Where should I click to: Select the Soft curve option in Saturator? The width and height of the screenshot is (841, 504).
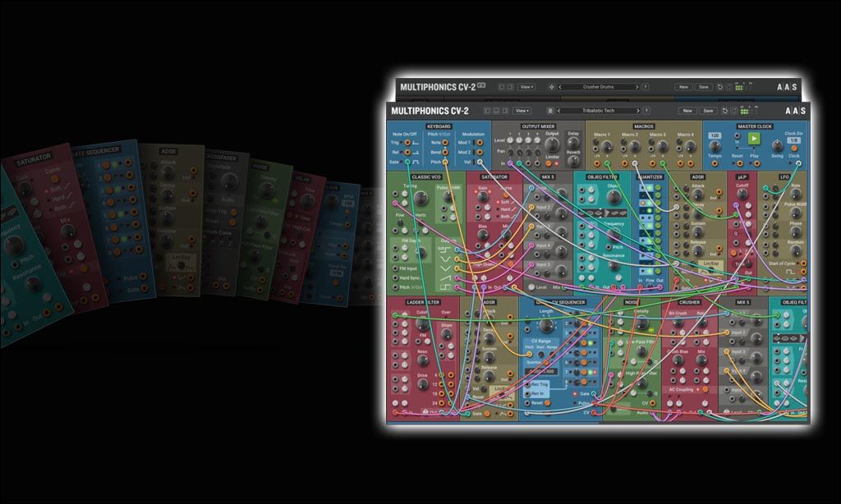503,202
